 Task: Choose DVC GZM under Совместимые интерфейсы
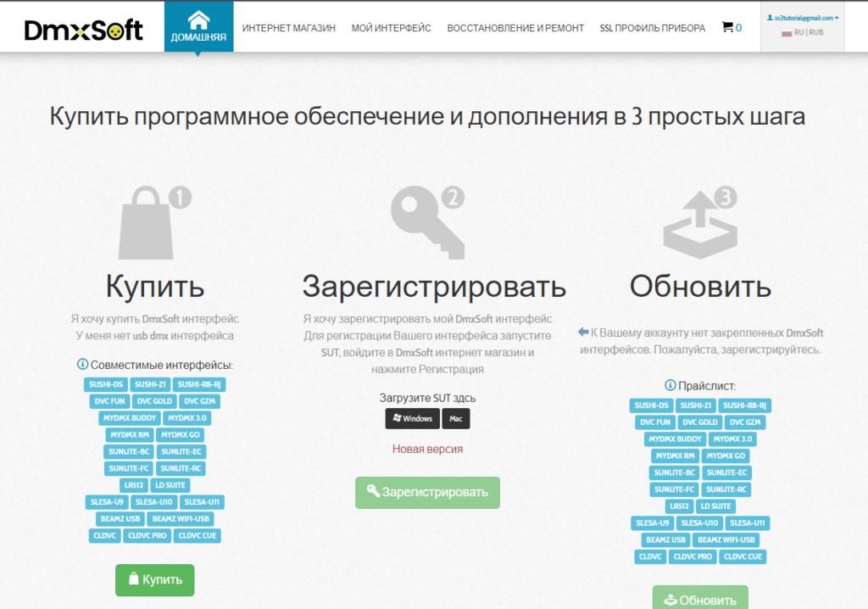pos(200,401)
